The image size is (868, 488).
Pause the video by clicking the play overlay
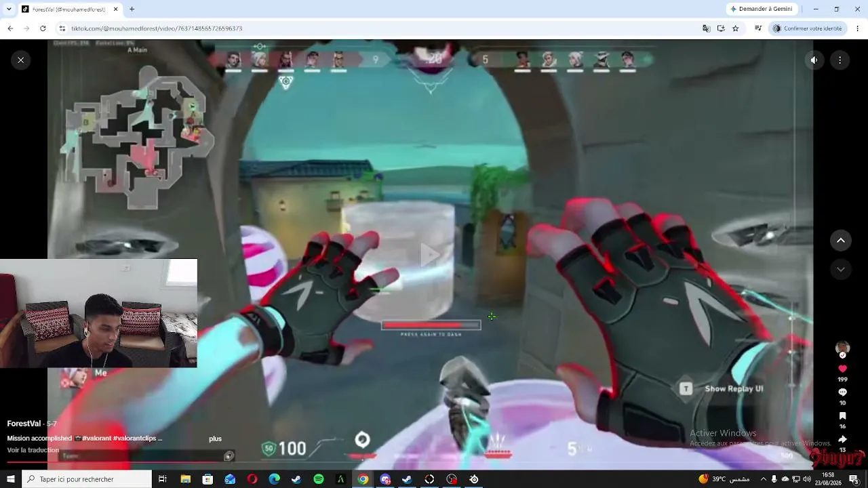click(431, 255)
